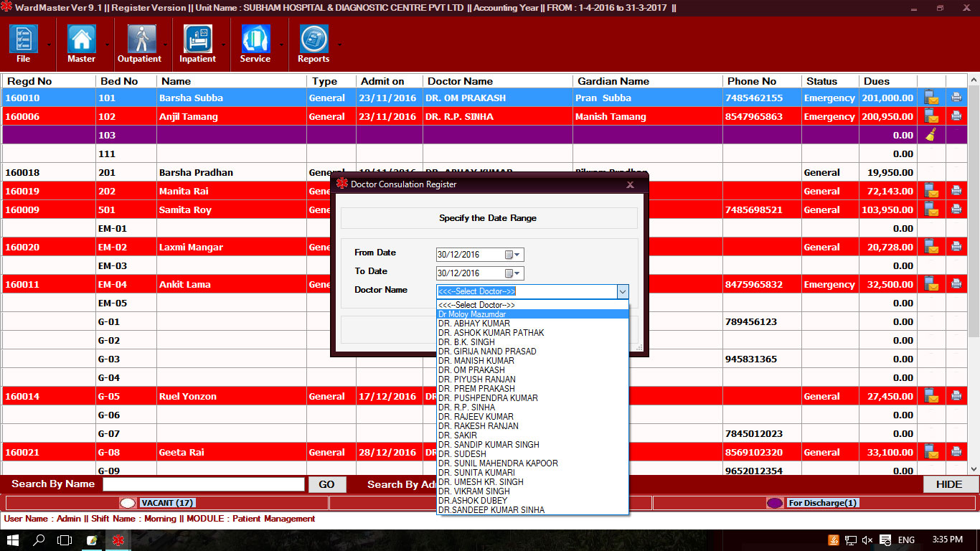Click the broom icon on bed 103
Viewport: 980px width, 551px height.
pyautogui.click(x=931, y=135)
